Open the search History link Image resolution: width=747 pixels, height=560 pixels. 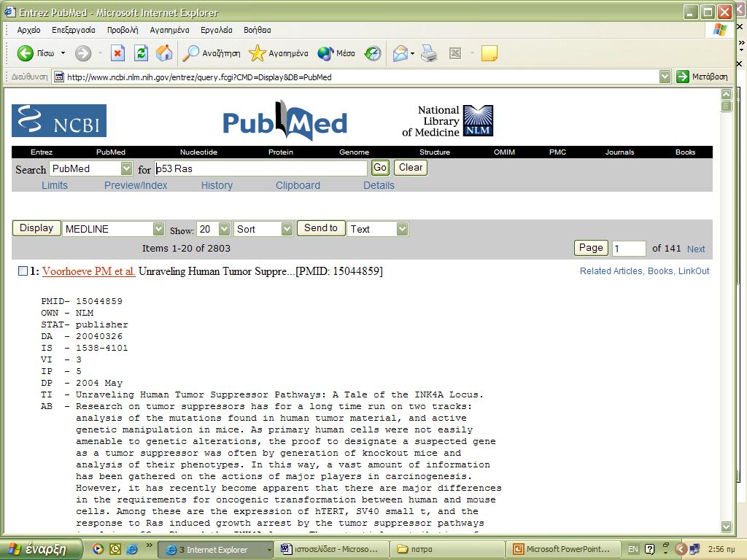point(217,185)
